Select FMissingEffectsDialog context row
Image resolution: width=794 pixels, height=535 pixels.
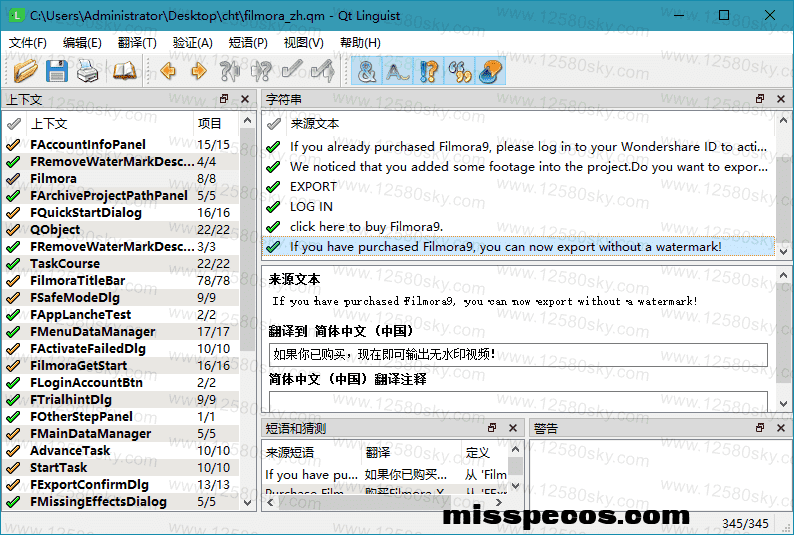(x=121, y=502)
